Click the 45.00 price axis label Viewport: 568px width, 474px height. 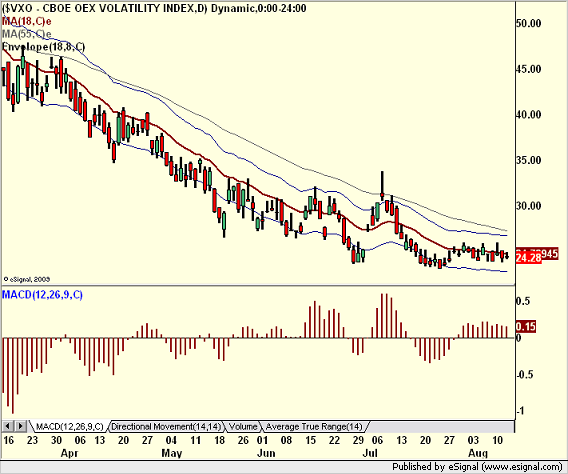[x=529, y=69]
